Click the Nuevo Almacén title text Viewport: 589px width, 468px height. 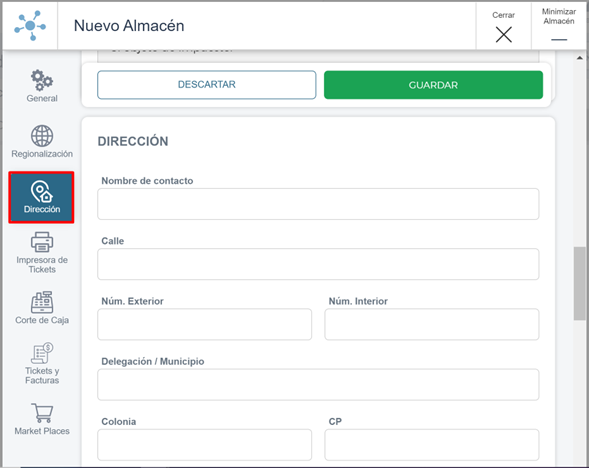click(x=129, y=26)
